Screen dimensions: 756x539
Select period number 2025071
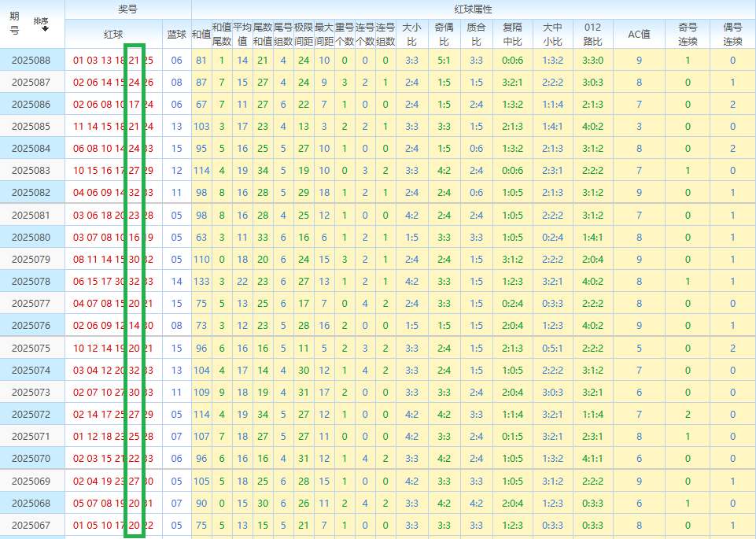(31, 436)
